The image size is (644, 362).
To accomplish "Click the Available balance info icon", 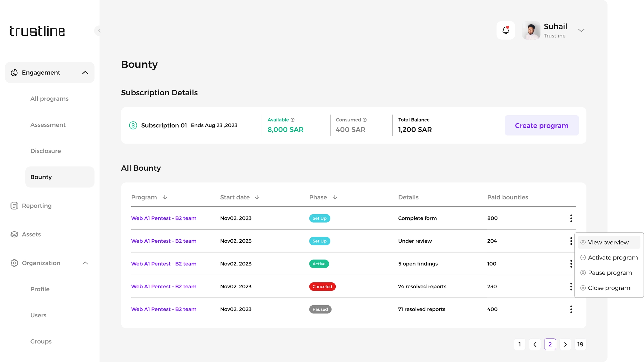I will pyautogui.click(x=292, y=120).
